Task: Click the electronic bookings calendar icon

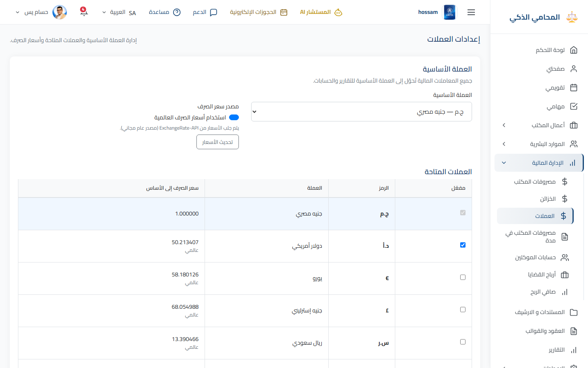Action: pyautogui.click(x=284, y=12)
